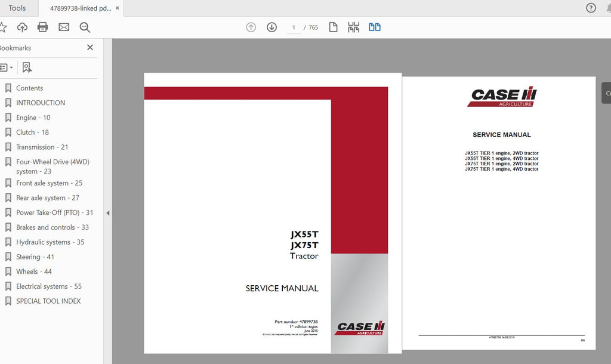The height and width of the screenshot is (364, 611).
Task: Click the bookmark icon beside Contents
Action: point(8,88)
